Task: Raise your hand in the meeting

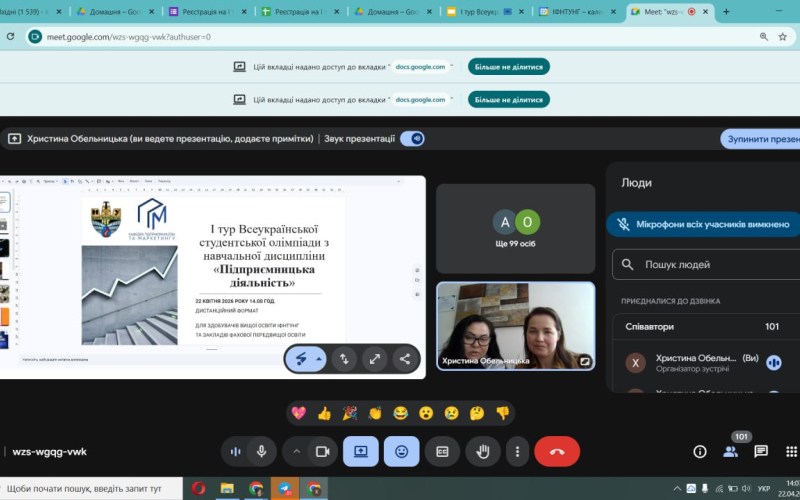Action: coord(483,452)
